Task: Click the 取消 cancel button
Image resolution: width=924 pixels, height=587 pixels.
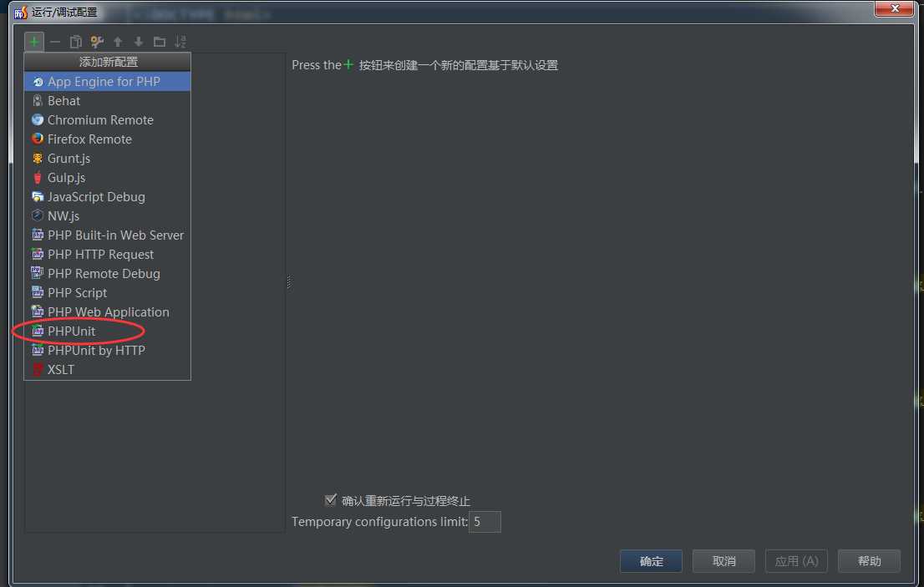Action: (x=723, y=561)
